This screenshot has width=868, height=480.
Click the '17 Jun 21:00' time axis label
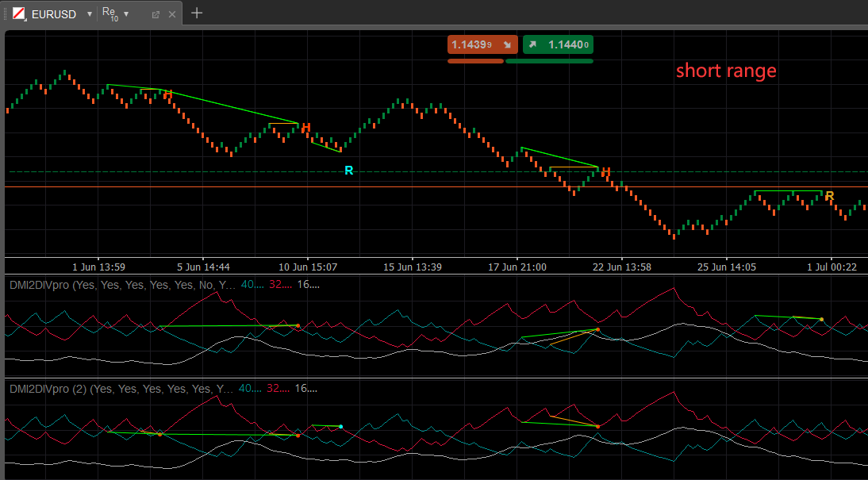pos(517,267)
